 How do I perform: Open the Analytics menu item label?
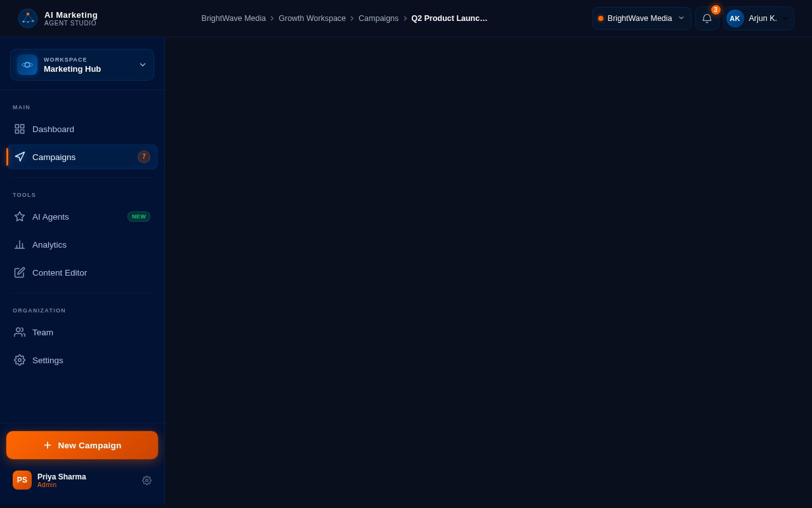[x=49, y=244]
